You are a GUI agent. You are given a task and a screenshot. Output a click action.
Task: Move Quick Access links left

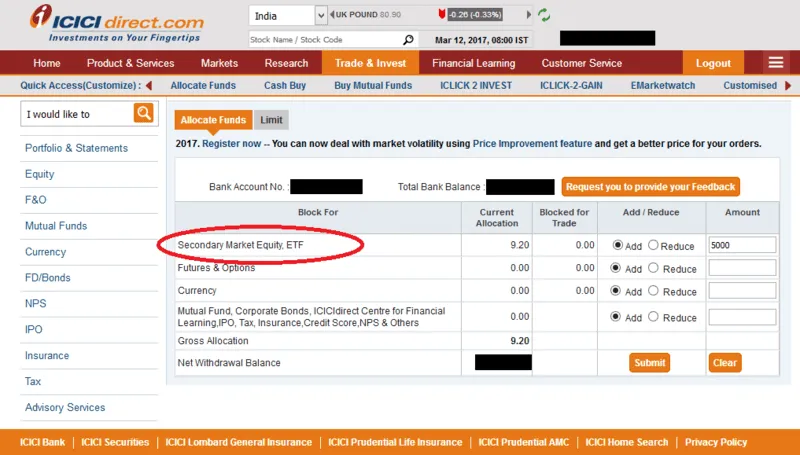point(149,86)
